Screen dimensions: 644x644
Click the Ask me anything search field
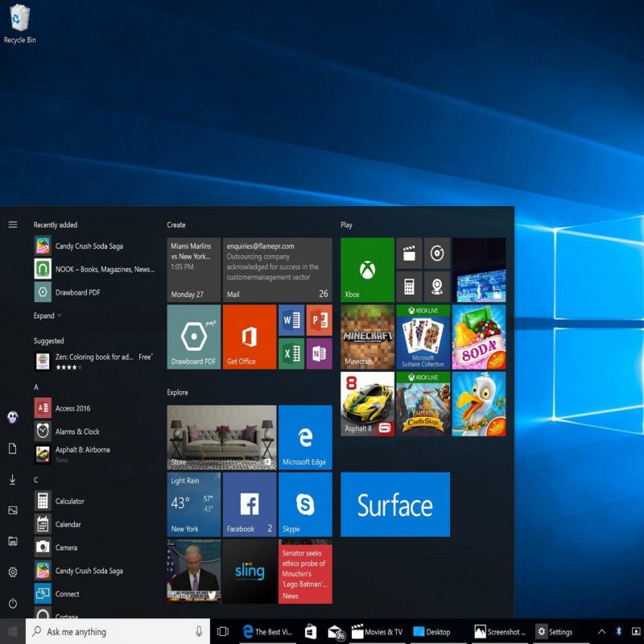118,631
